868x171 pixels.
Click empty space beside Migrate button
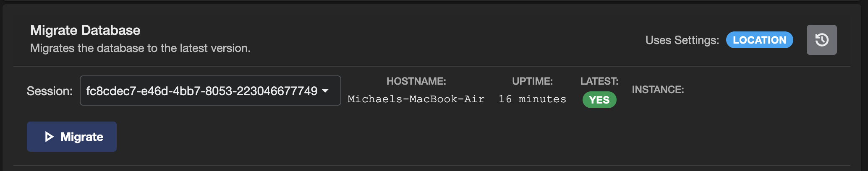point(462,137)
